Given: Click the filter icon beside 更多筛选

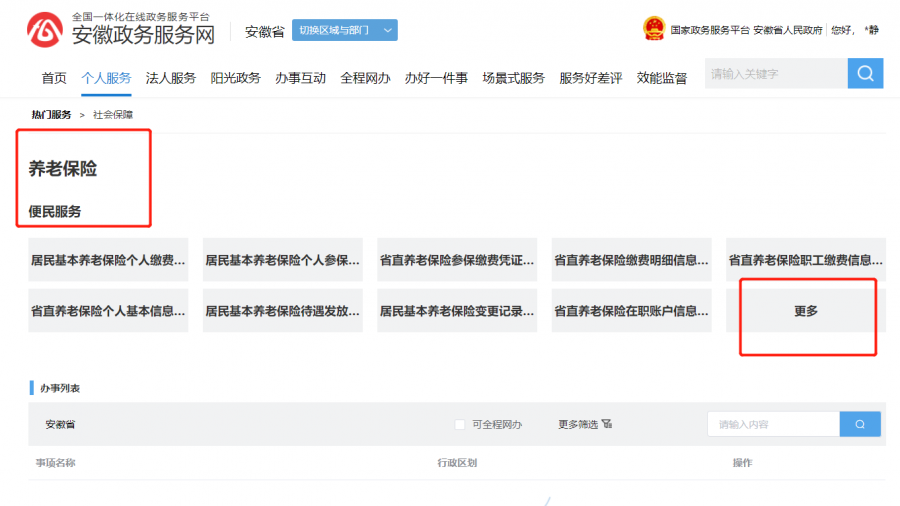Looking at the screenshot, I should pos(607,424).
